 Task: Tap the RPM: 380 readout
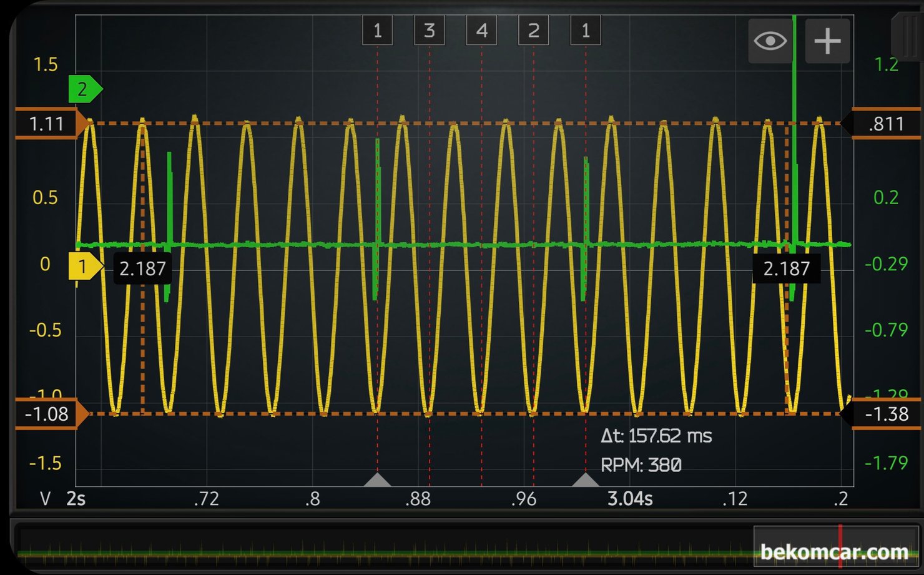pyautogui.click(x=641, y=465)
